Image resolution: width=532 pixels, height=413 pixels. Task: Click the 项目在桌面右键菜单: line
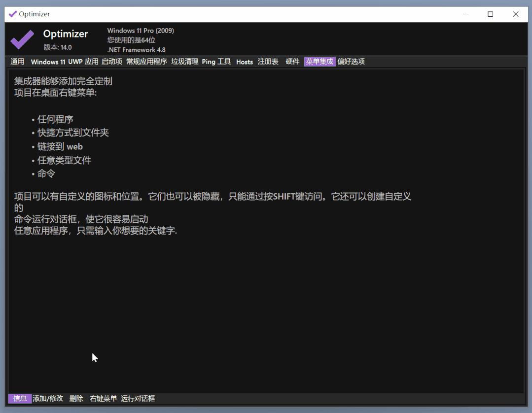pyautogui.click(x=55, y=93)
